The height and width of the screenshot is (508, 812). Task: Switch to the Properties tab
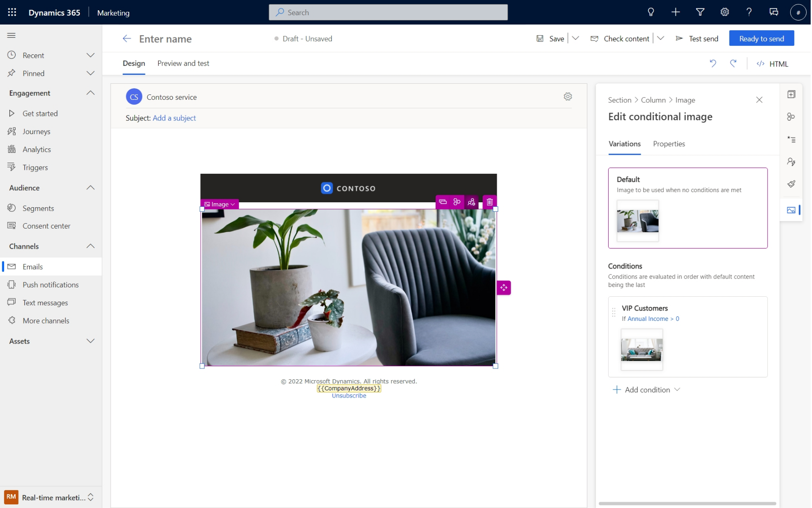coord(669,144)
